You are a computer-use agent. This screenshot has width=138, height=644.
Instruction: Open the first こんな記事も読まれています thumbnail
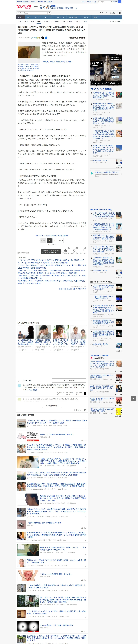[26, 332]
